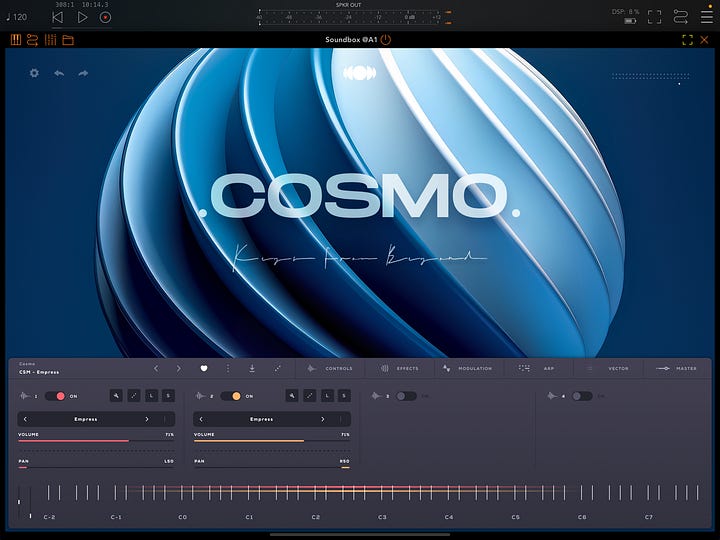Switch to the Master tab

(676, 368)
